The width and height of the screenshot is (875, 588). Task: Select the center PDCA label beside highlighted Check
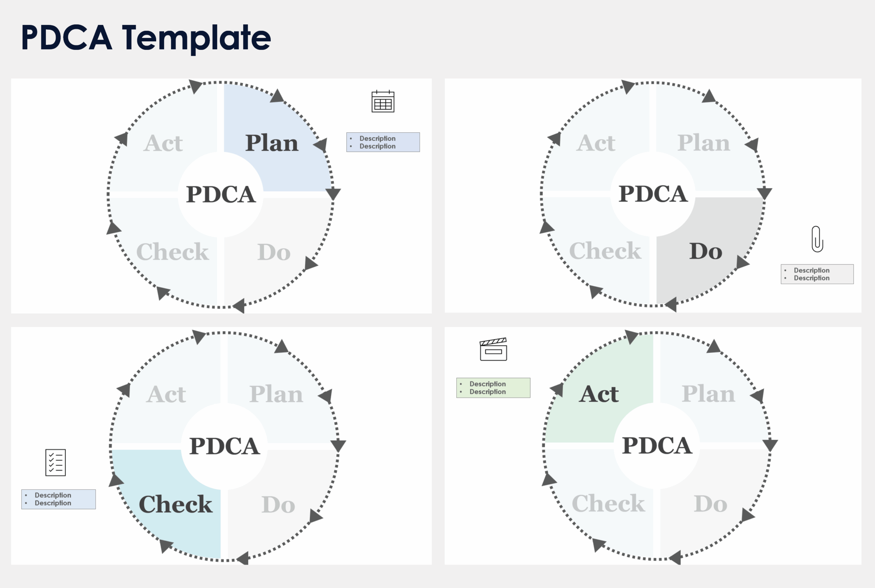pos(224,446)
